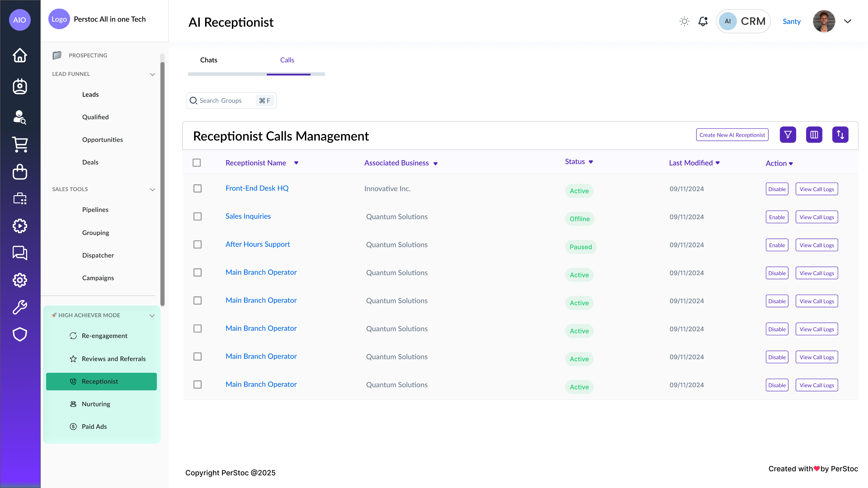Expand user profile menu chevron
Image resolution: width=868 pixels, height=488 pixels.
click(847, 21)
